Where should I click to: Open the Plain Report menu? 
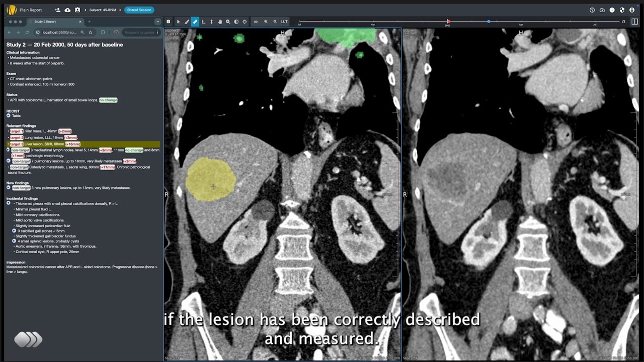click(30, 10)
